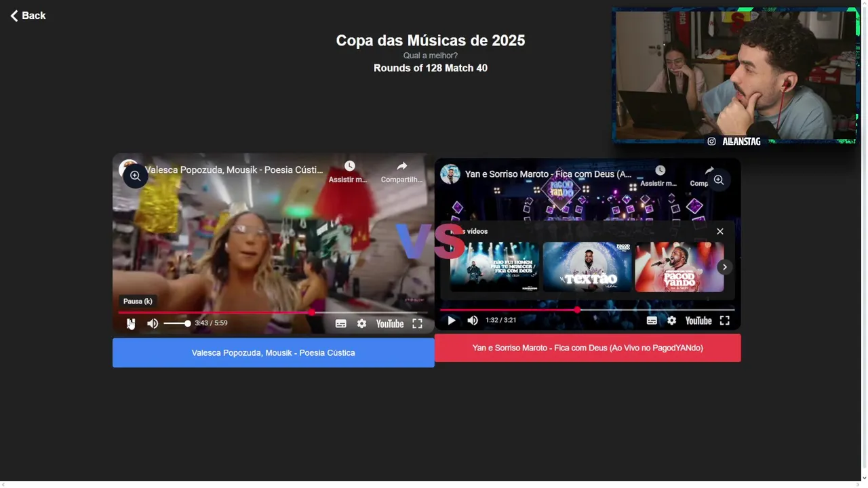Open YouTube logo link on right video

pyautogui.click(x=698, y=321)
